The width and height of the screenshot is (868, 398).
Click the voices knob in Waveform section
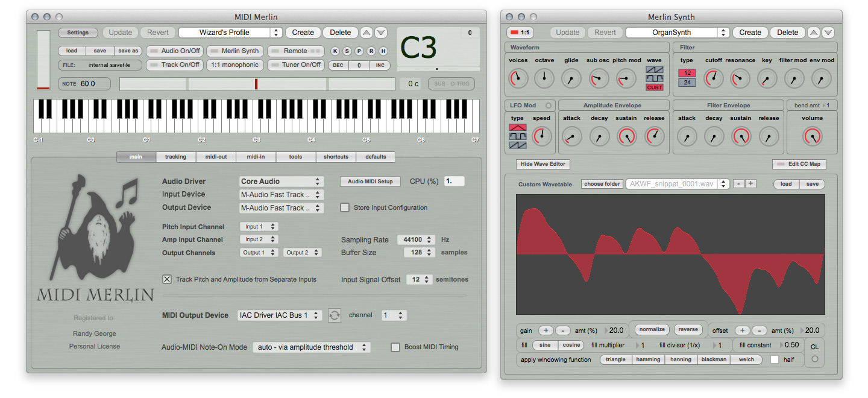(518, 78)
